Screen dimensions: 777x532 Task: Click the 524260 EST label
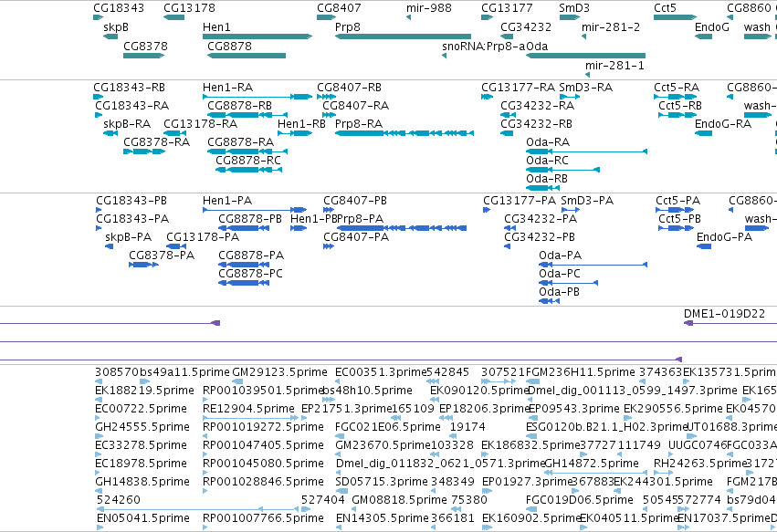tap(119, 500)
